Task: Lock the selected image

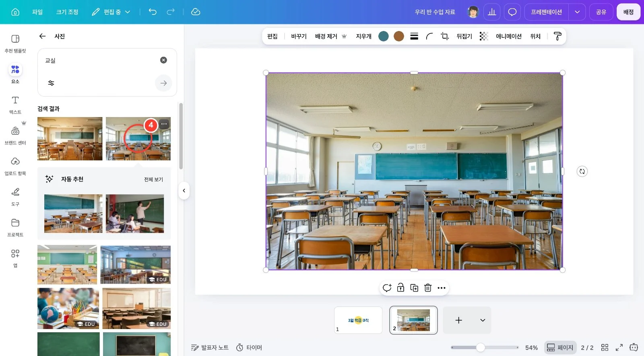Action: tap(400, 288)
